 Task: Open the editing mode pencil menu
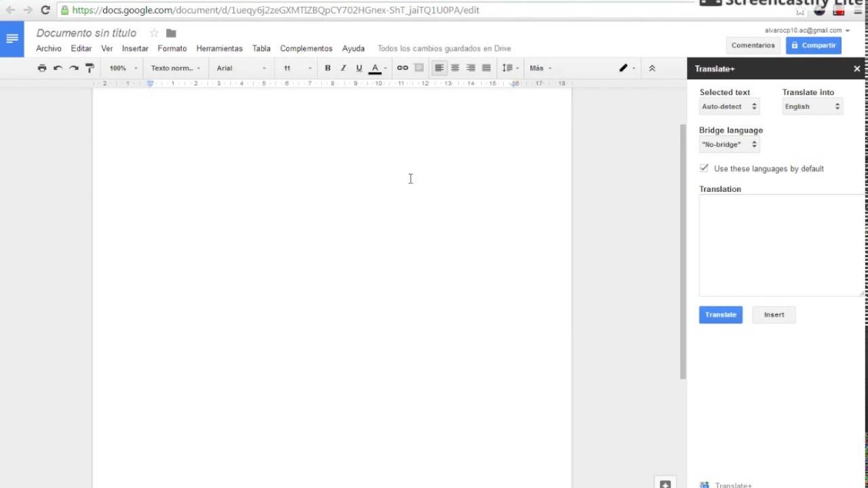tap(627, 68)
